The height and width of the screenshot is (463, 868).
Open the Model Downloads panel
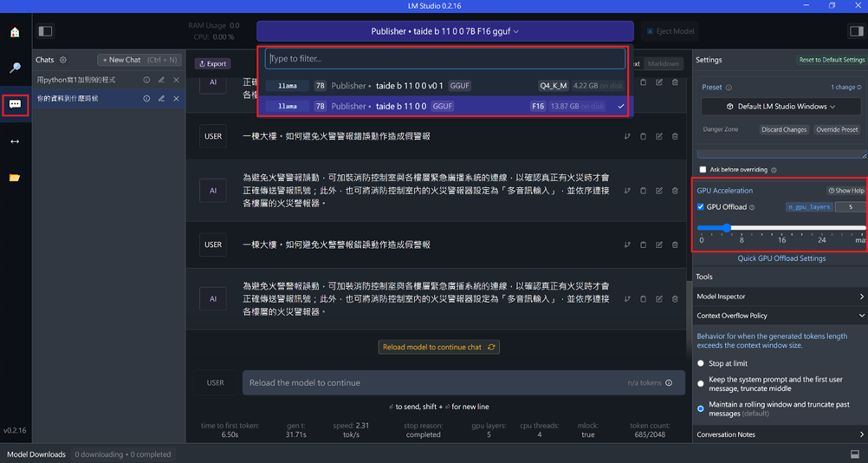click(x=36, y=454)
